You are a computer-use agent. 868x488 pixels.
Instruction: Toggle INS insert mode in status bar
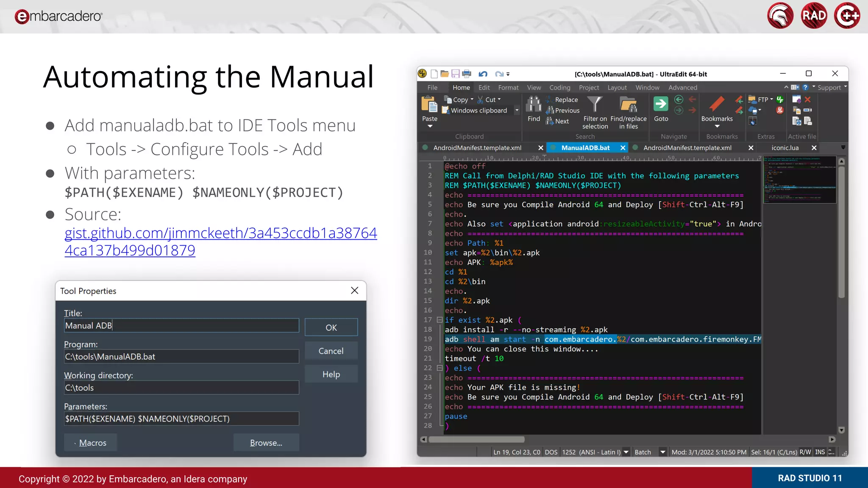click(820, 452)
